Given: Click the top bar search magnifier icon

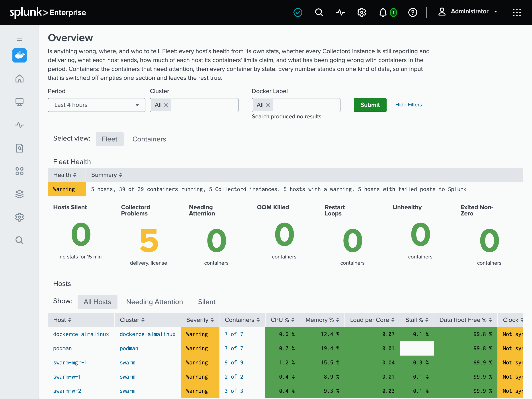Looking at the screenshot, I should coord(319,12).
